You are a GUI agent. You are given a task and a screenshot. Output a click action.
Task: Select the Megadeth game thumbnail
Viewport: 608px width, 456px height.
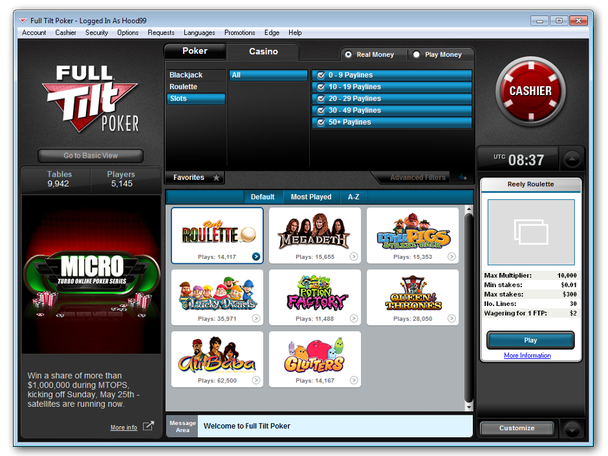[x=315, y=235]
